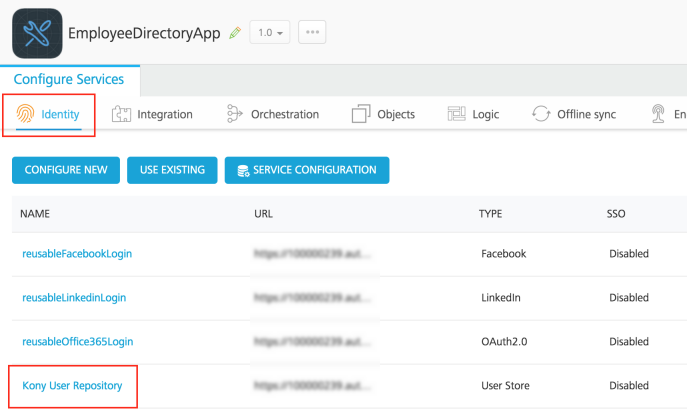The image size is (687, 410).
Task: Open the reusableOffice365Login service link
Action: pos(78,341)
